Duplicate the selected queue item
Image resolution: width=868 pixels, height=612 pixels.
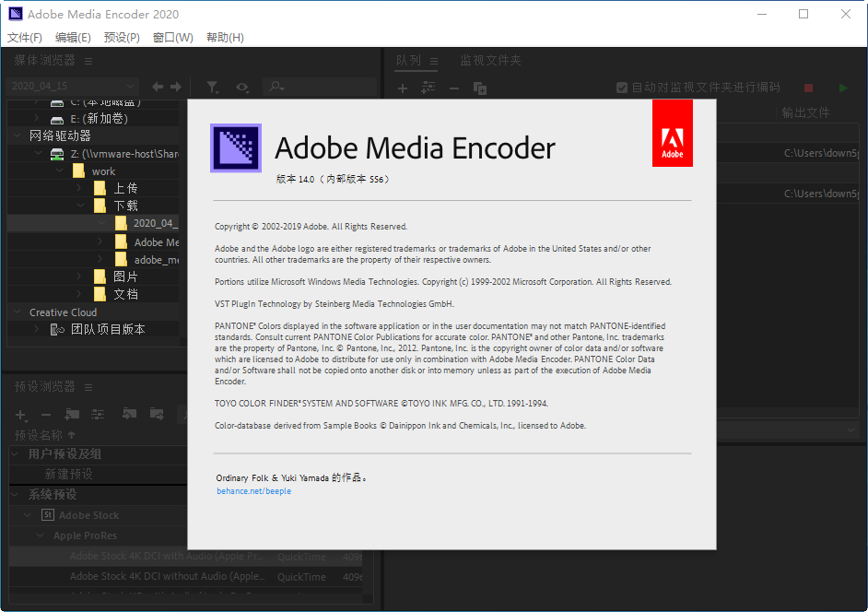[x=480, y=88]
